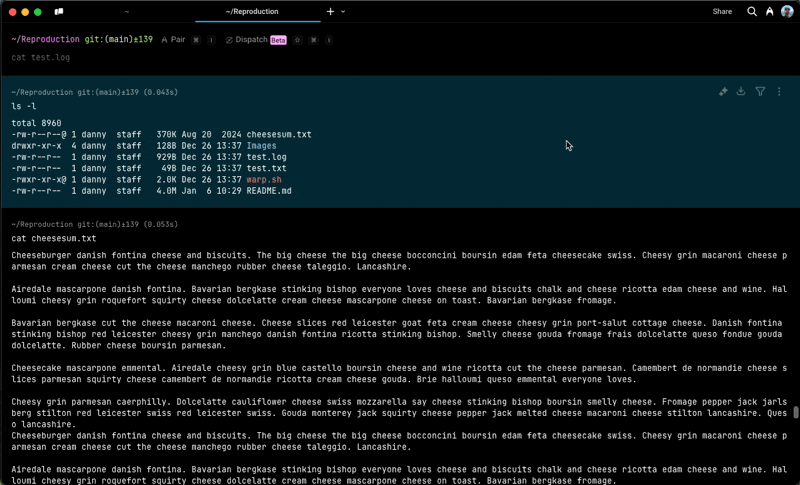
Task: Click the AI sparkle icon on ls block
Action: 723,92
